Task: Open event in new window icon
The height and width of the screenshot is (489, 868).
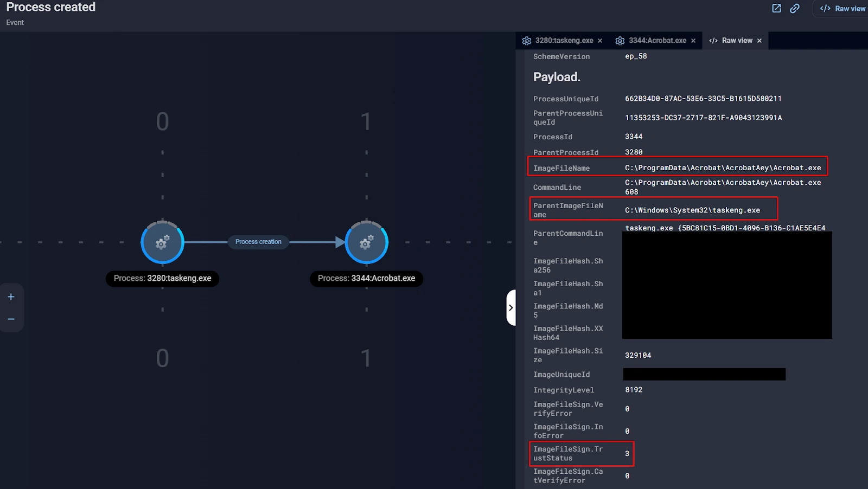Action: [776, 8]
